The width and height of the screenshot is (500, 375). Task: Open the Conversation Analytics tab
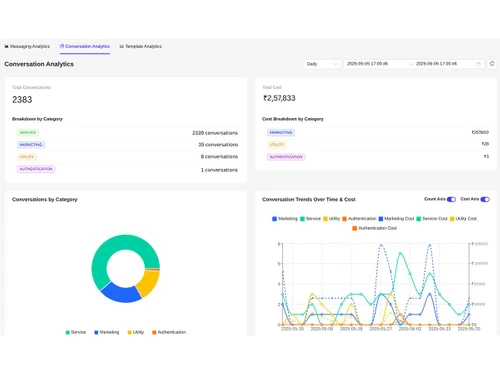(85, 46)
